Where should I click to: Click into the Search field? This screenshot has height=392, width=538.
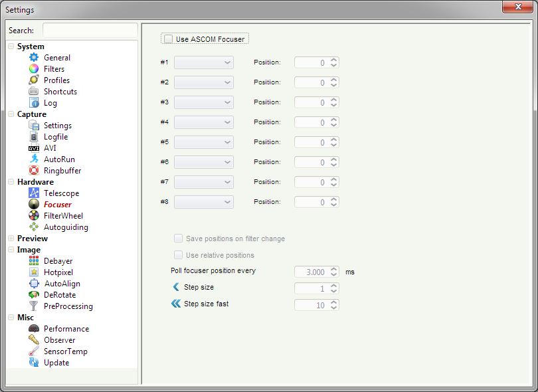90,30
